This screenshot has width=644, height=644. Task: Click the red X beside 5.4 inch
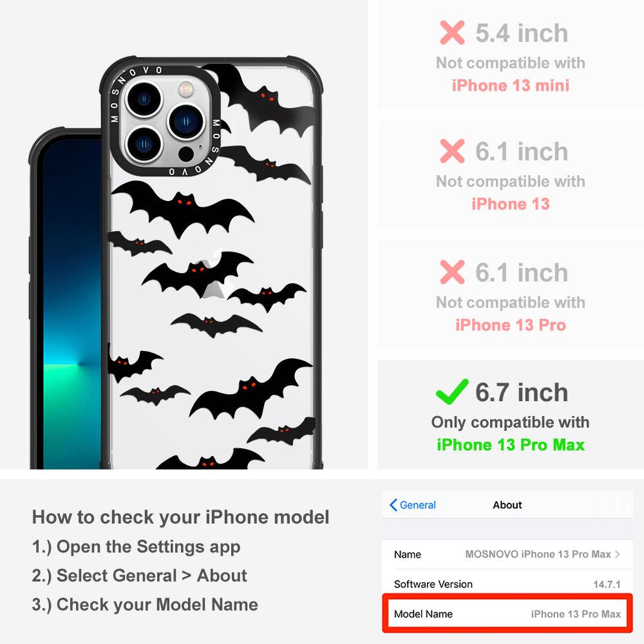[x=452, y=32]
